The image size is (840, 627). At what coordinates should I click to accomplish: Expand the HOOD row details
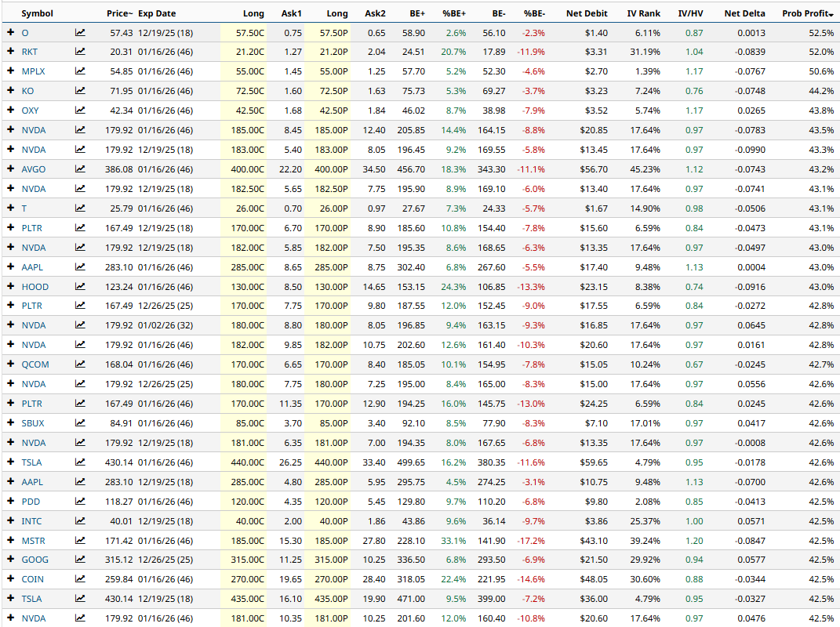10,286
